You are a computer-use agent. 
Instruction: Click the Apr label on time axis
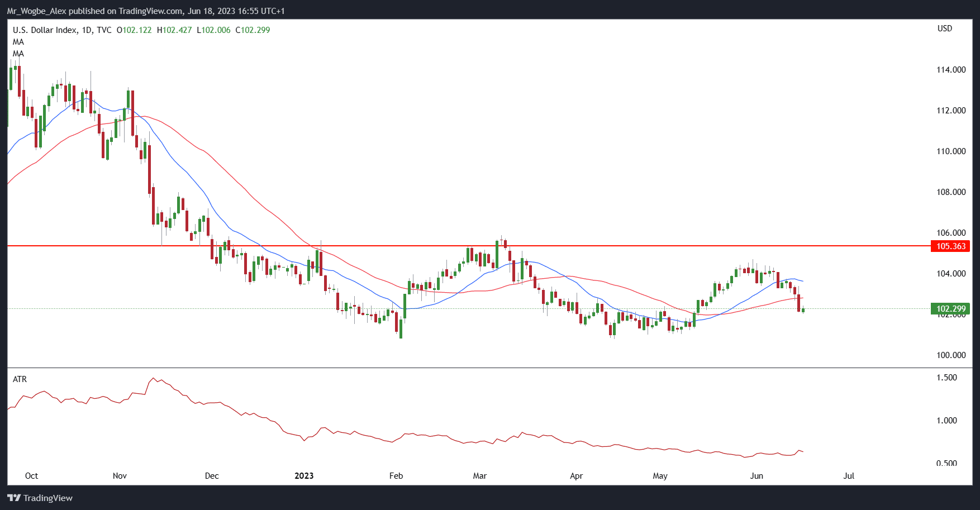[x=576, y=476]
